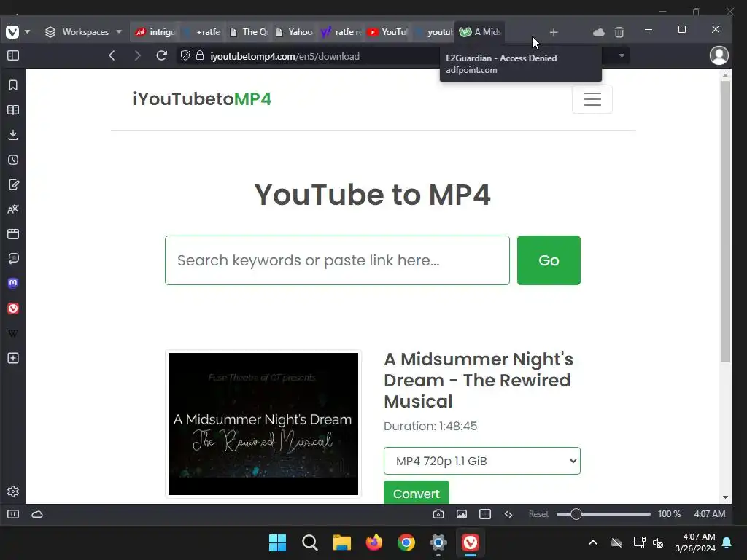747x560 pixels.
Task: Open History panel
Action: click(x=13, y=160)
